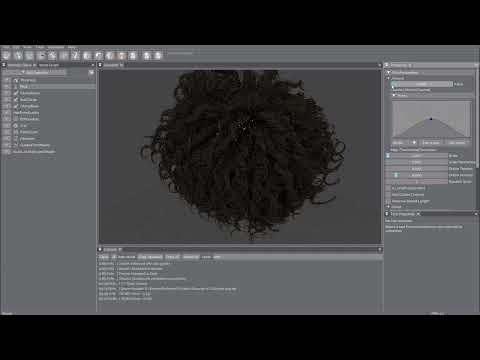Image resolution: width=480 pixels, height=360 pixels.
Task: Click the second icon in the main toolbar
Action: coord(18,55)
